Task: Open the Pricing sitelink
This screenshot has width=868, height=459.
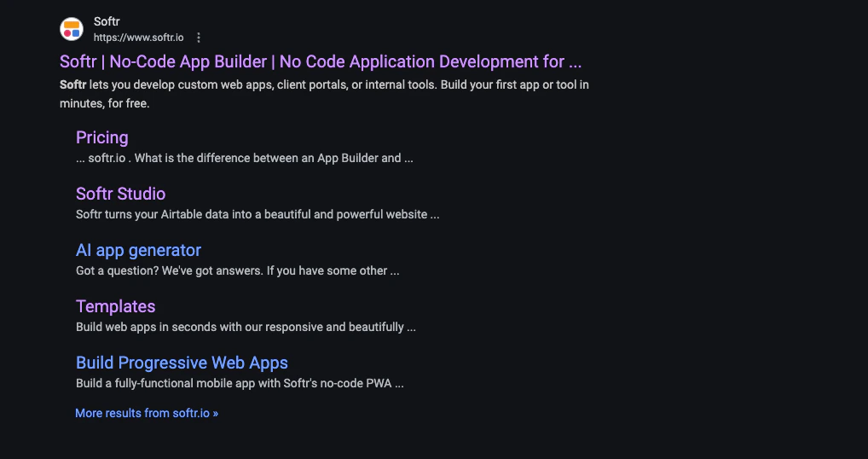Action: click(x=101, y=137)
